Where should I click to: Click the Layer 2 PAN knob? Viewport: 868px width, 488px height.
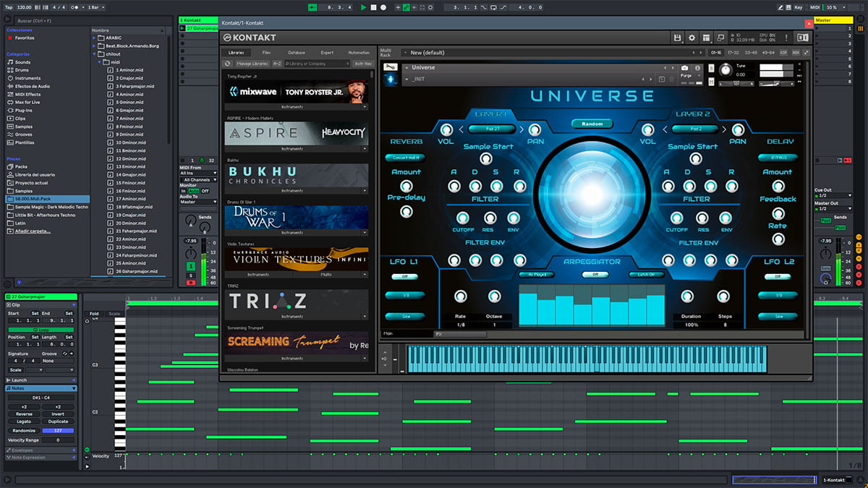click(x=737, y=129)
